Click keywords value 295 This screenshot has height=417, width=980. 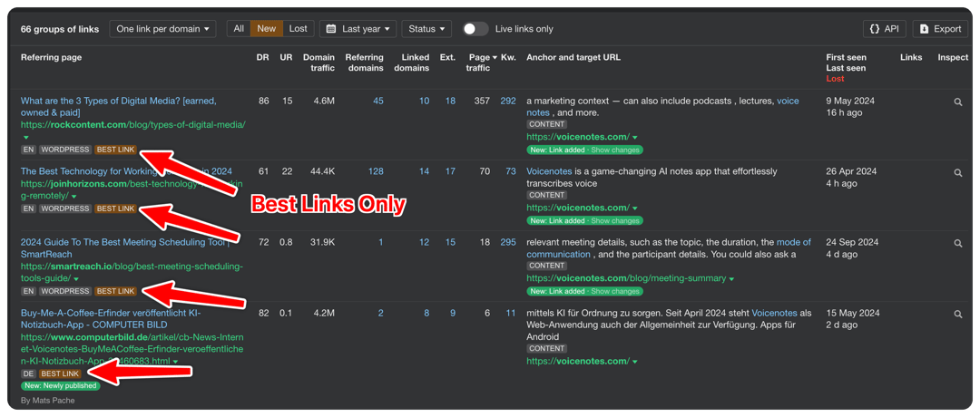pyautogui.click(x=508, y=242)
